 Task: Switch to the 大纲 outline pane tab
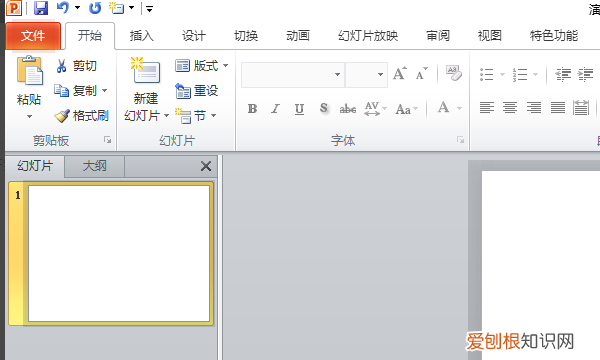[x=95, y=166]
